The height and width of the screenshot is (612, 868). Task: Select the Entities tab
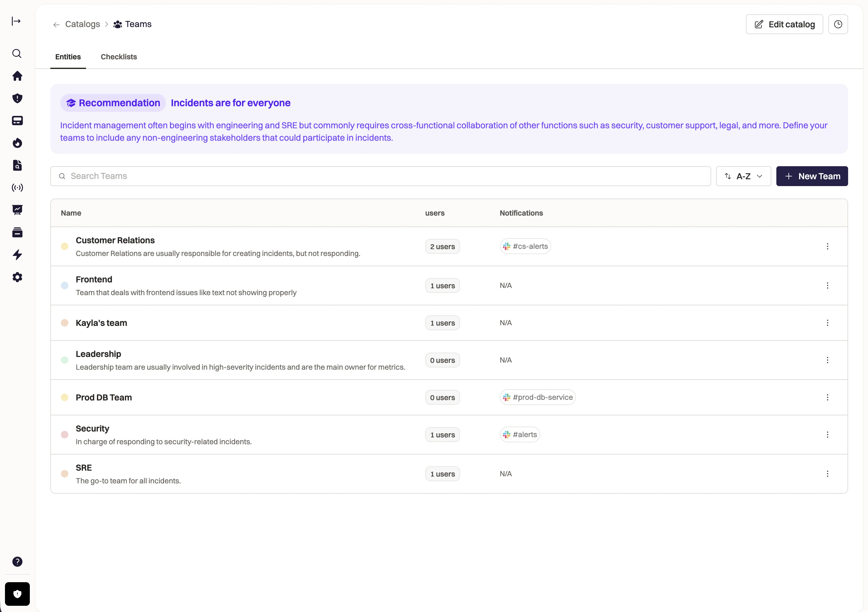tap(68, 57)
